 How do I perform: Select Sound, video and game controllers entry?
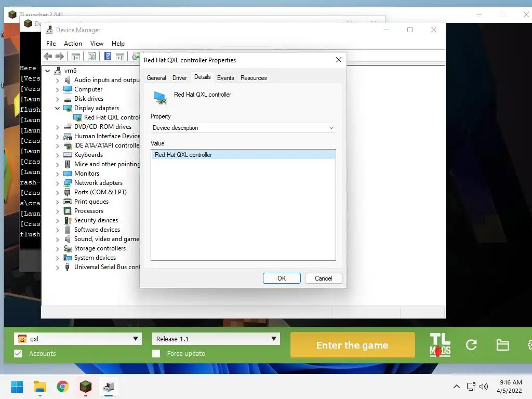107,239
